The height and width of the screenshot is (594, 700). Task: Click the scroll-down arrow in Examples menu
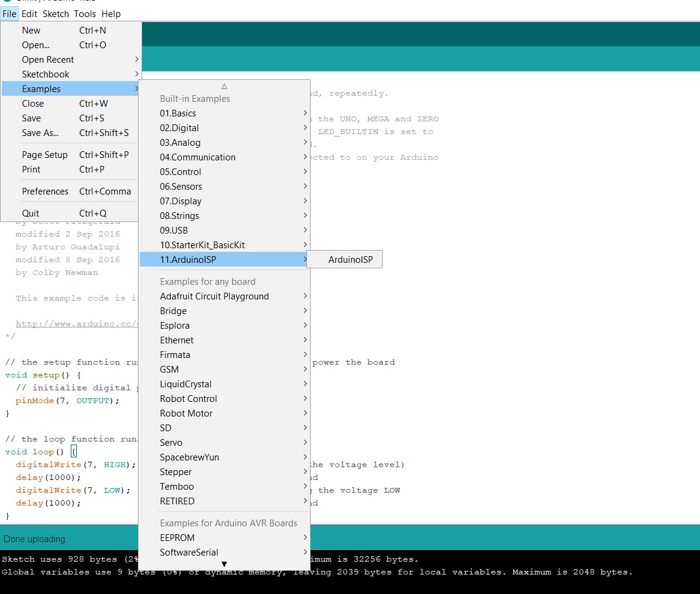tap(224, 564)
